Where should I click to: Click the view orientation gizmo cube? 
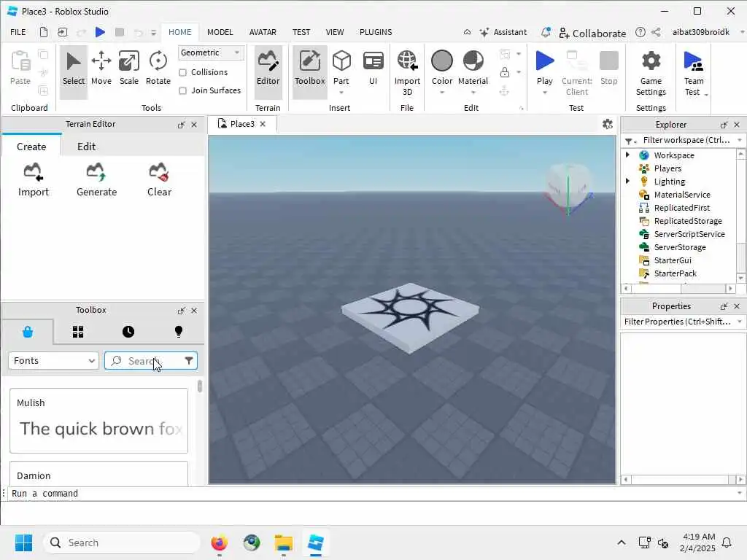(x=568, y=188)
